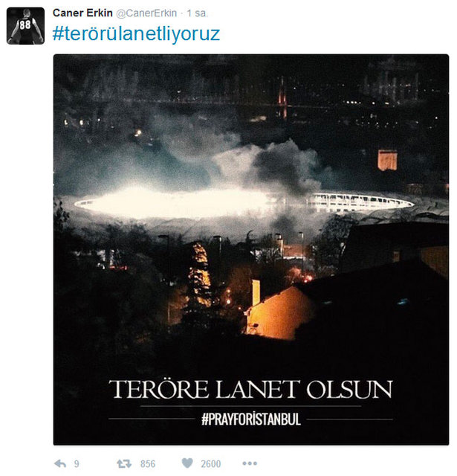This screenshot has height=476, width=457.
Task: Click the like count 2600
Action: (211, 464)
